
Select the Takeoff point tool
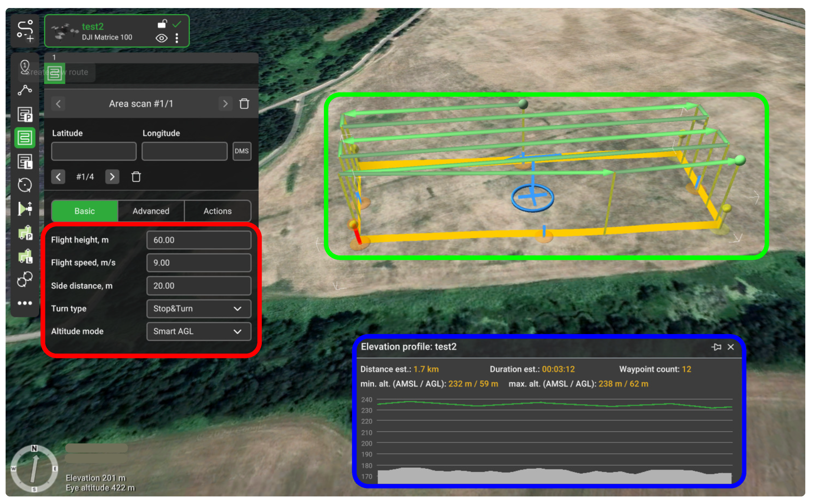pos(25,67)
